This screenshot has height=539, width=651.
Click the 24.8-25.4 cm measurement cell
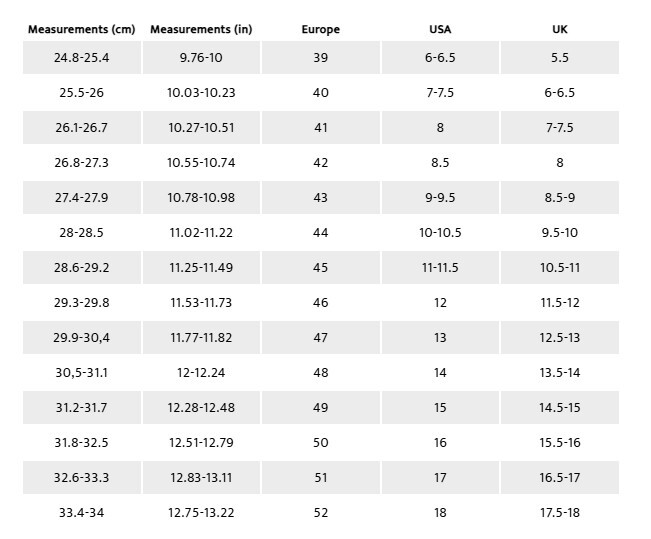[81, 58]
